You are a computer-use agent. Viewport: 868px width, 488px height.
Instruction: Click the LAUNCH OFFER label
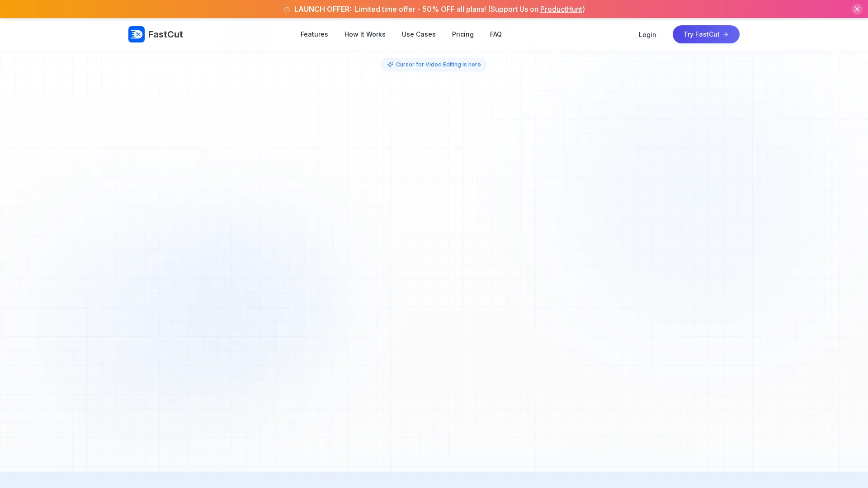[322, 9]
